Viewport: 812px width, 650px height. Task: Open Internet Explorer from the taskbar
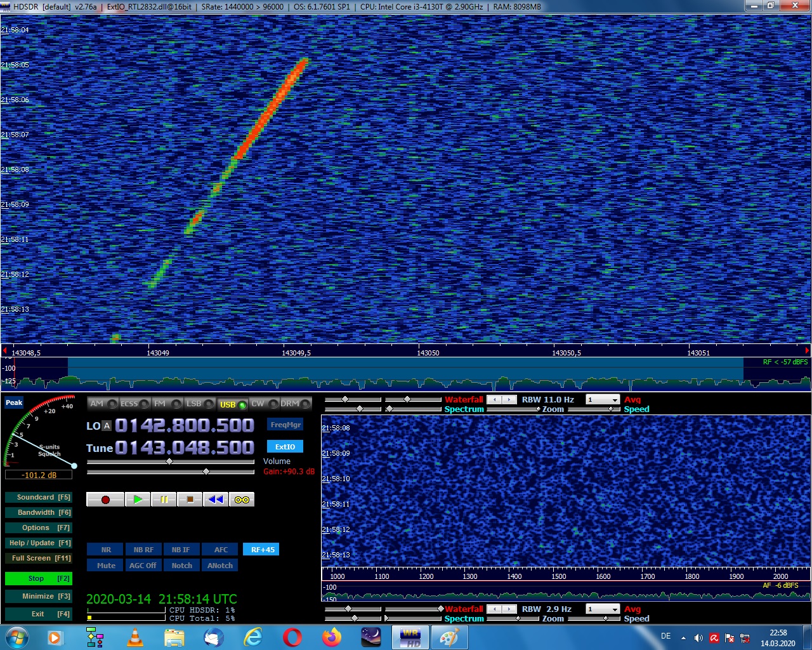tap(252, 637)
